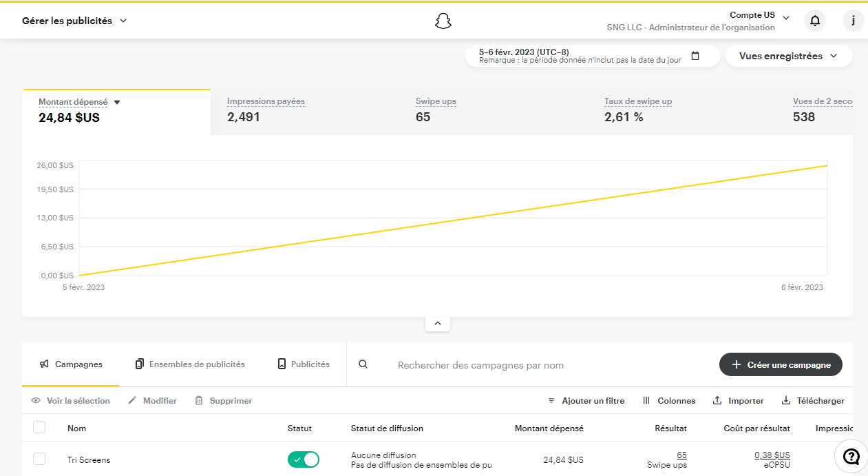This screenshot has height=476, width=868.
Task: Switch to the Publicités tab
Action: (304, 364)
